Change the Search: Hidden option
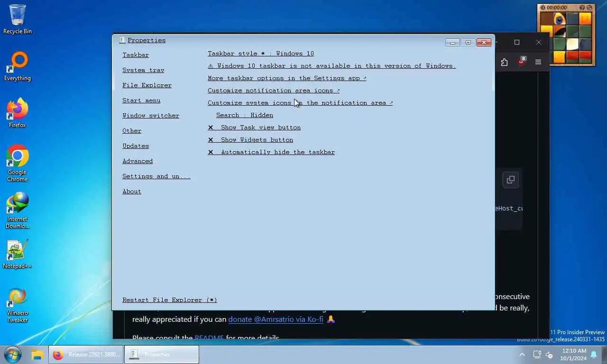 tap(245, 115)
